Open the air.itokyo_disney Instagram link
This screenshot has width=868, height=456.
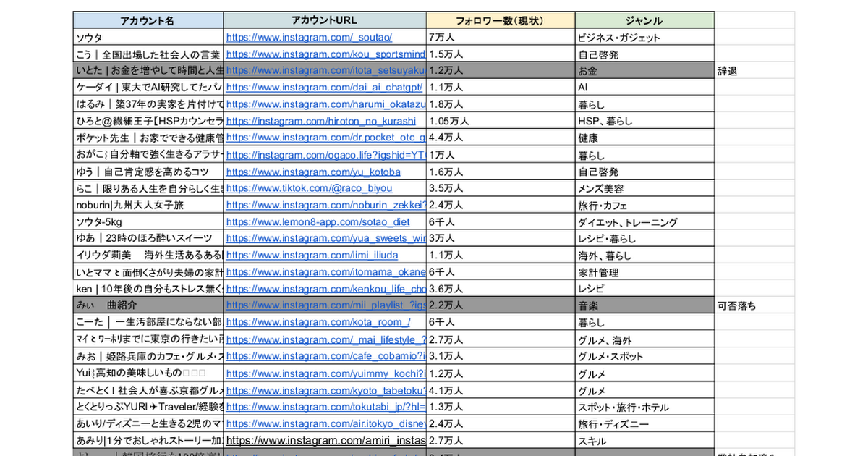click(326, 423)
